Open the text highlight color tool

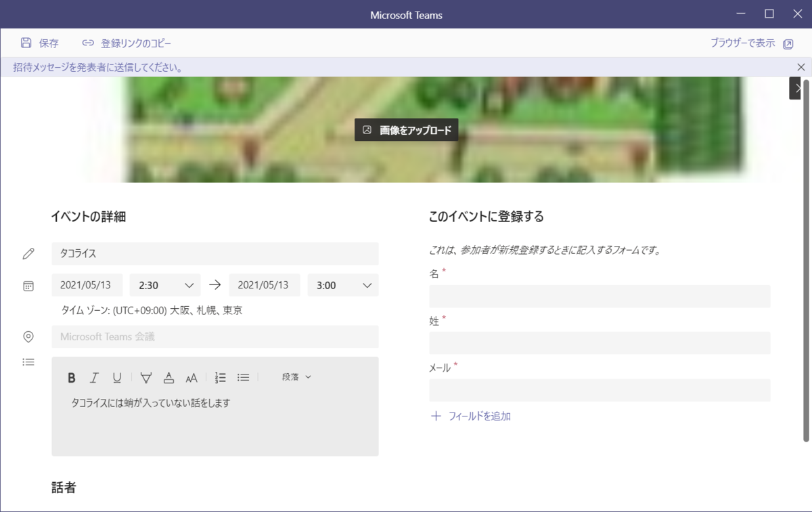click(146, 378)
